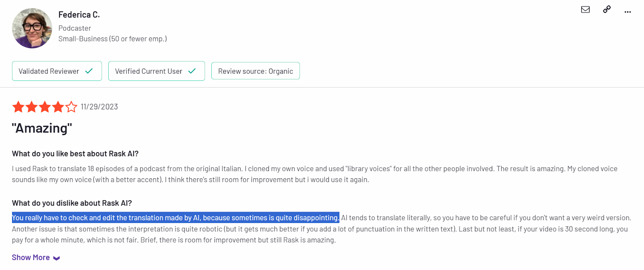This screenshot has width=644, height=270.
Task: Open the three-dots more options menu
Action: pos(627,12)
